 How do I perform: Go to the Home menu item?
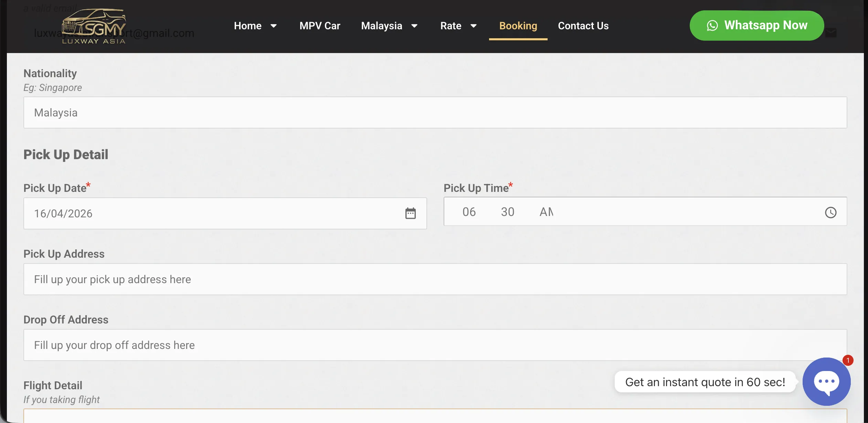point(248,26)
